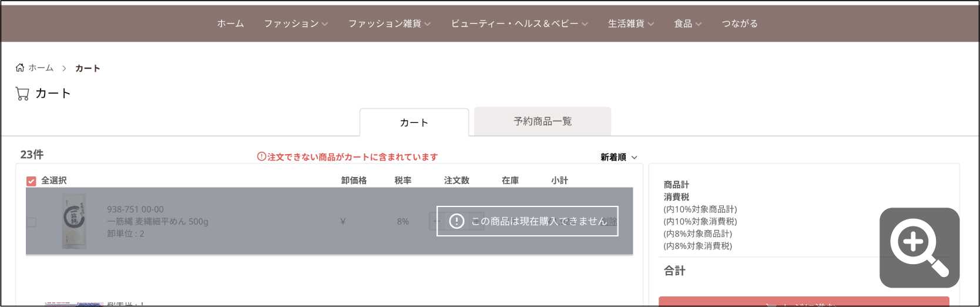
Task: Click the cart icon beside カート heading
Action: pyautogui.click(x=22, y=94)
